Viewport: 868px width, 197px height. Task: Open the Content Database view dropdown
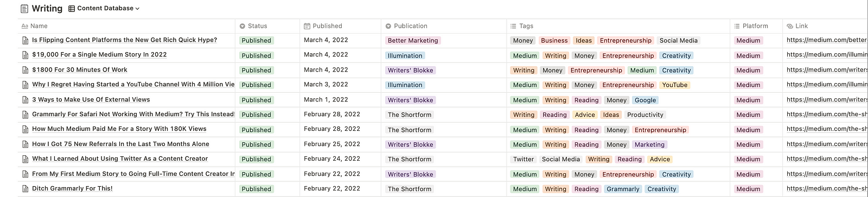(x=104, y=9)
